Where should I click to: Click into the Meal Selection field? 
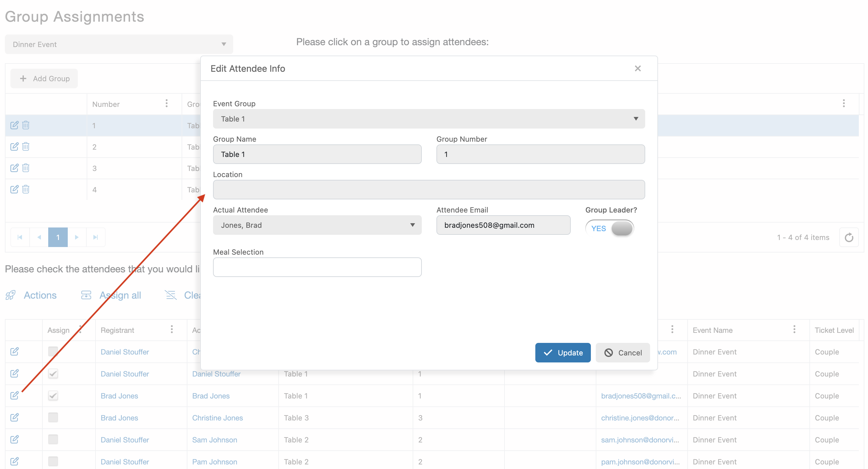317,267
